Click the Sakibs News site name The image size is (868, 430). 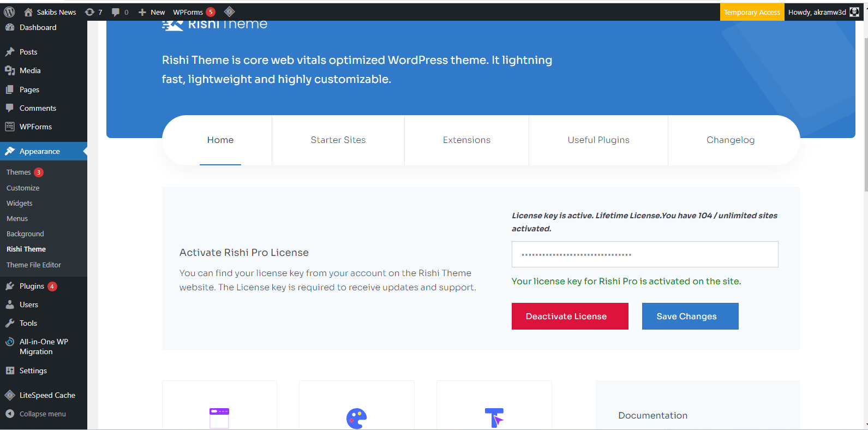click(x=56, y=12)
